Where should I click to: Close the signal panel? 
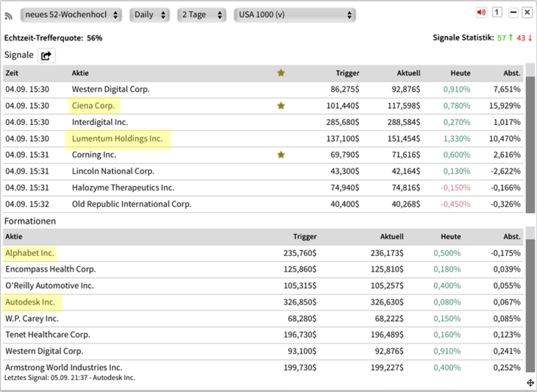pos(527,13)
